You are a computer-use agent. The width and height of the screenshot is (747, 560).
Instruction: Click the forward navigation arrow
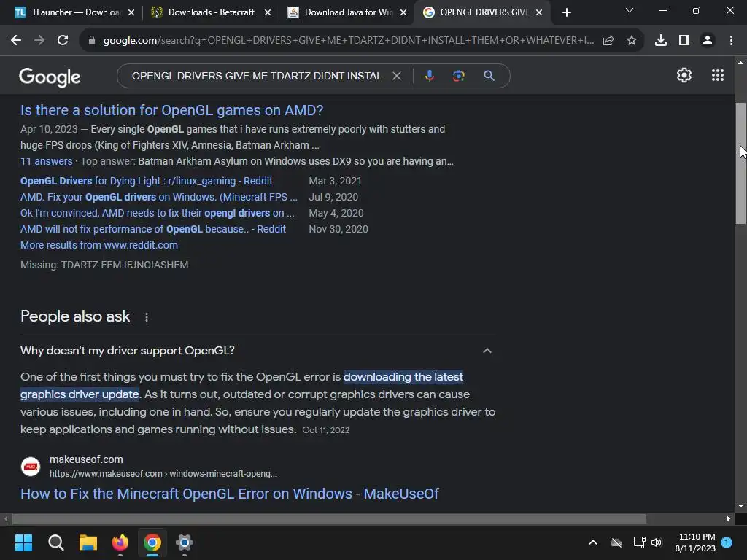[x=39, y=41]
